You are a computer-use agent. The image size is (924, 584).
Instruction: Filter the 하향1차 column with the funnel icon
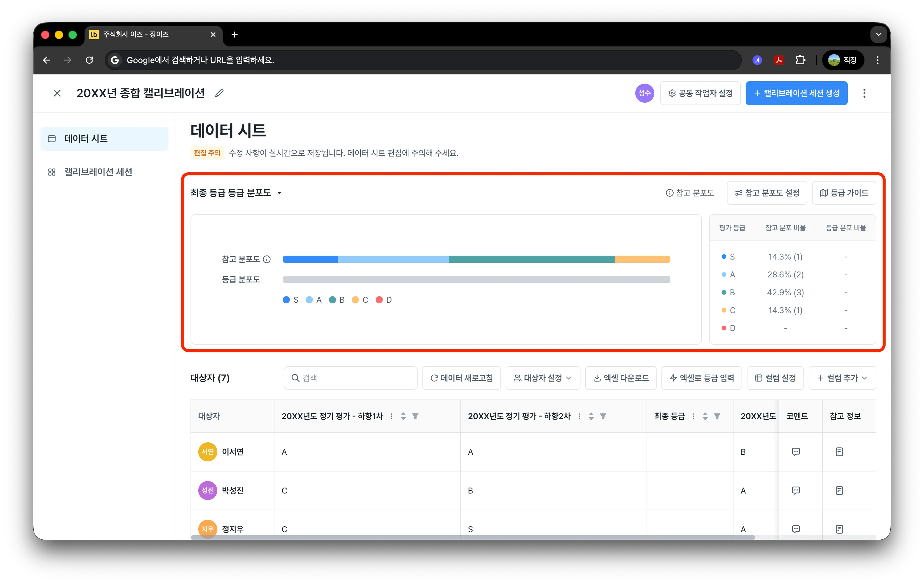coord(415,416)
